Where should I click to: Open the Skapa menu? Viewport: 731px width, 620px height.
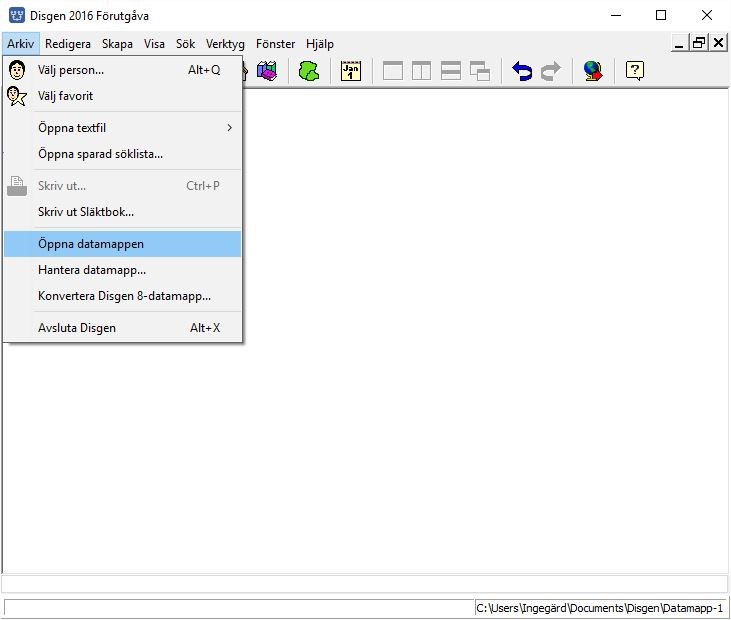[x=117, y=44]
